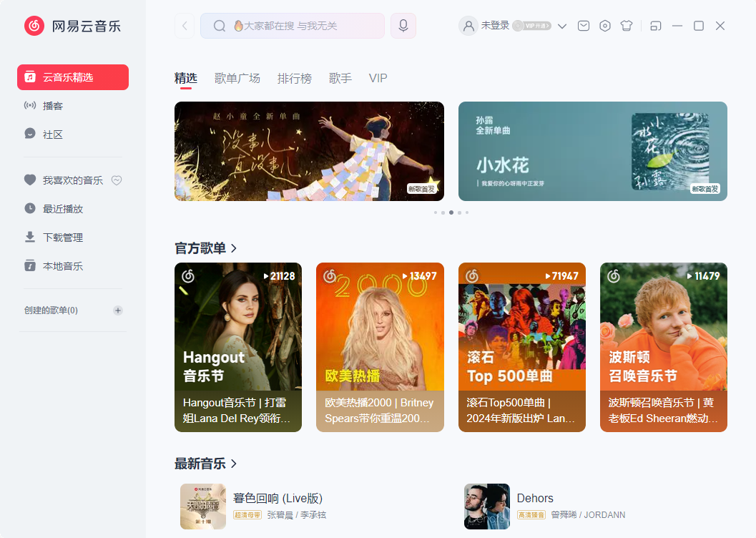Go back with the back arrow button
The height and width of the screenshot is (538, 756).
(185, 26)
